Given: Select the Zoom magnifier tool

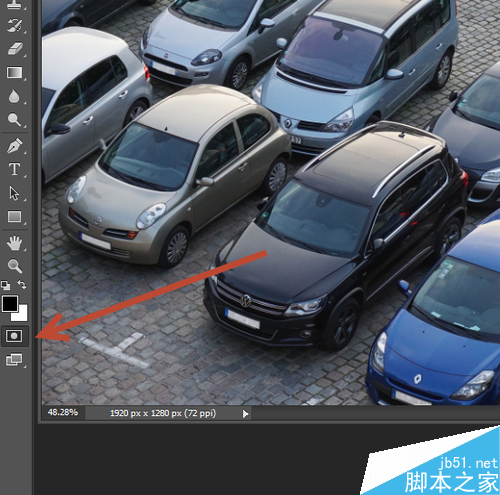Looking at the screenshot, I should tap(15, 266).
